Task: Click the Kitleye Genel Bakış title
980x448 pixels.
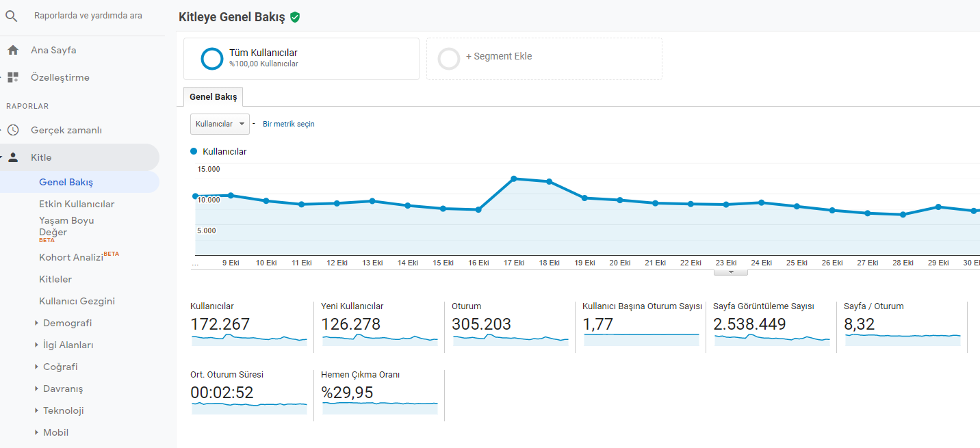Action: click(232, 17)
